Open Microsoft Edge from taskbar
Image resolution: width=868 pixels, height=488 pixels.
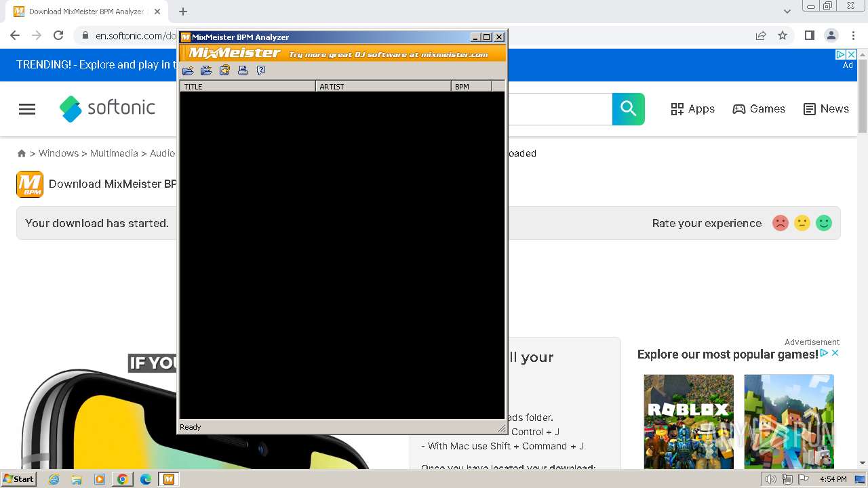[146, 479]
